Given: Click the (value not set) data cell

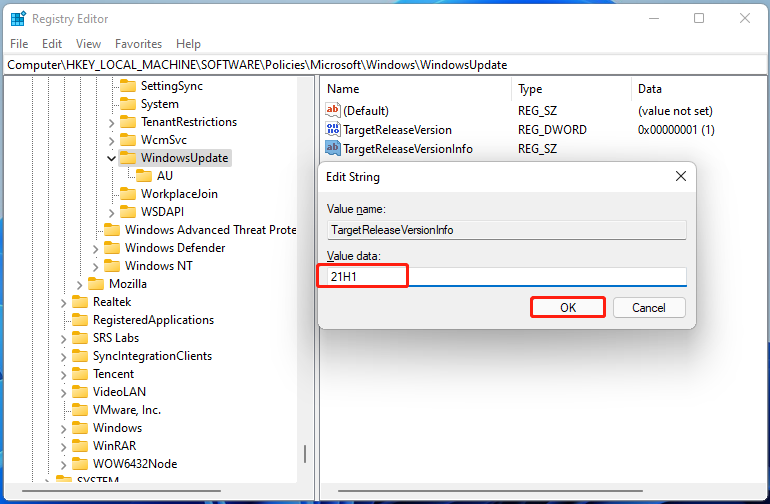Looking at the screenshot, I should click(x=675, y=111).
